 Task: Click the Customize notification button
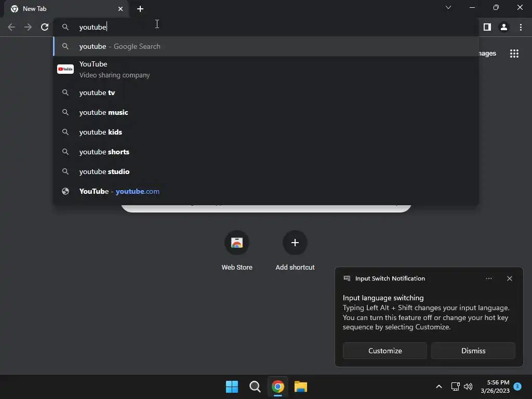coord(385,351)
